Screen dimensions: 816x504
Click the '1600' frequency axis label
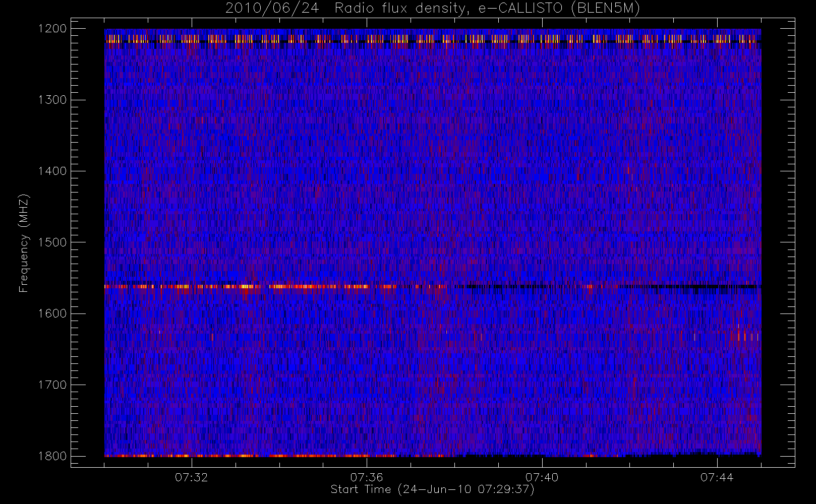click(52, 313)
